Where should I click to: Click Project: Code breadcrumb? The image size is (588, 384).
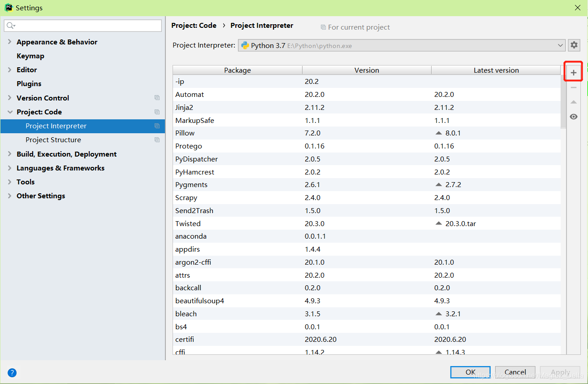(194, 26)
